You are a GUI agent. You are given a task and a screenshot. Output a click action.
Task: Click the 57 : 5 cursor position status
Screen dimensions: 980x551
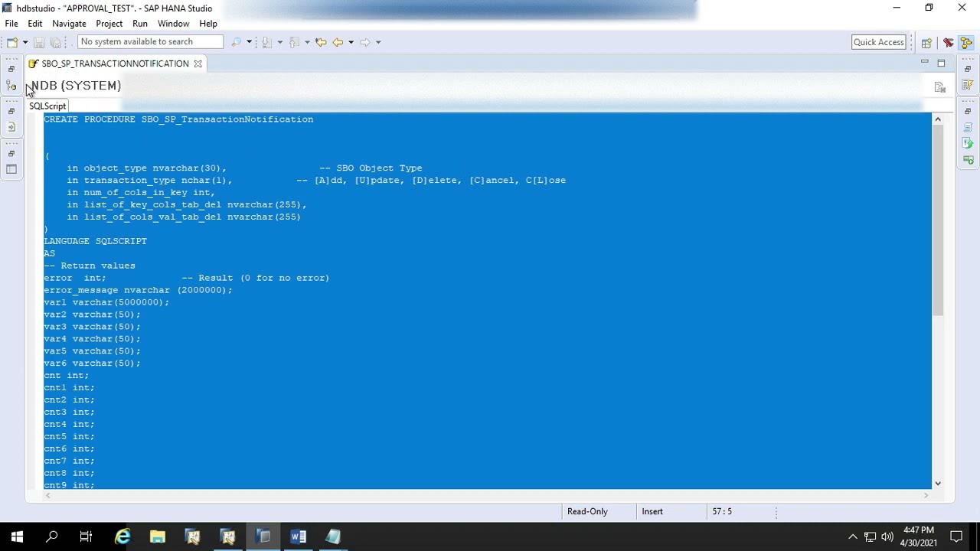pos(722,511)
